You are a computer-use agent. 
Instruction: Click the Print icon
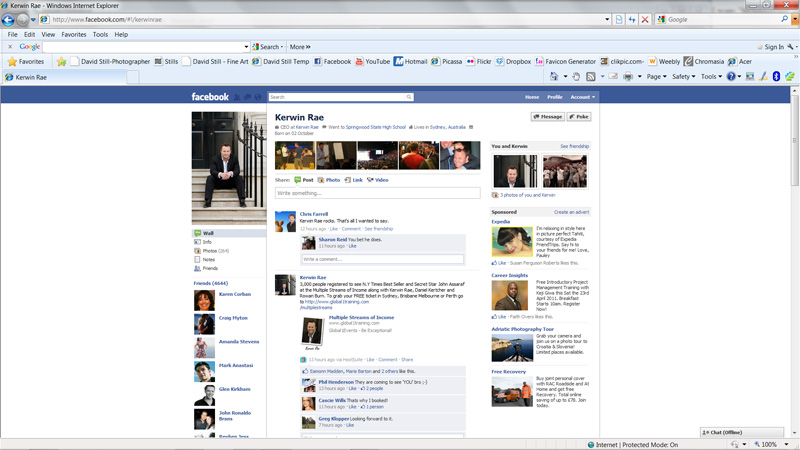click(x=628, y=77)
